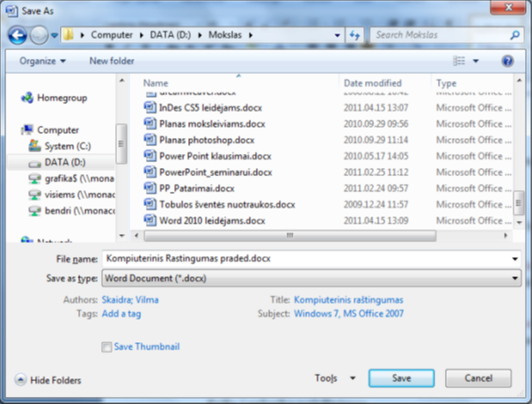Click the file list vertical scrollbar thumb

[519, 203]
